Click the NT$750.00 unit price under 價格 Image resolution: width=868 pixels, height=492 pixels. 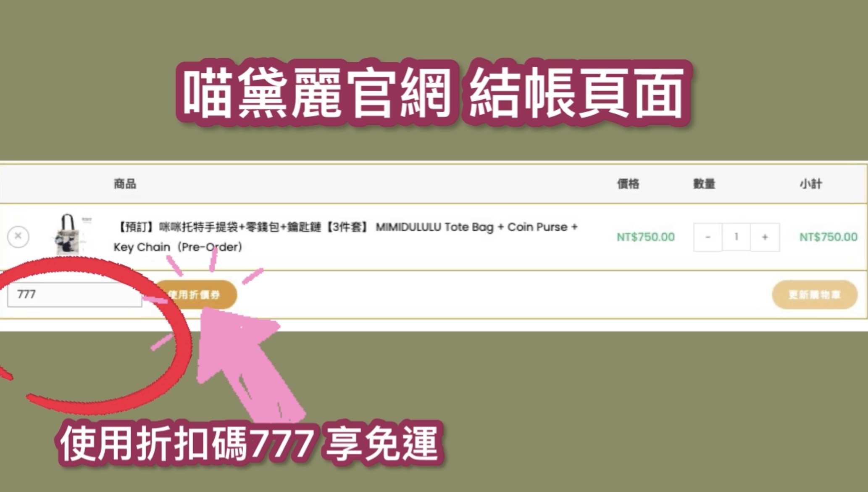646,237
